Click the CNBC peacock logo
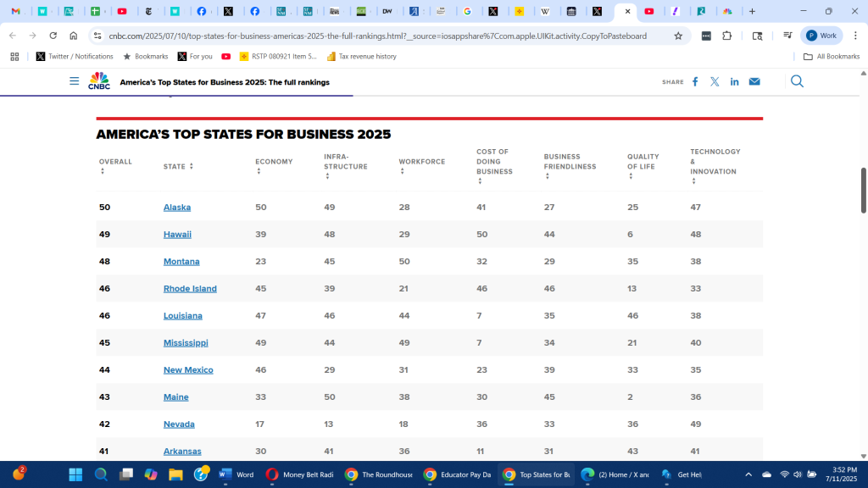868x488 pixels. point(99,81)
